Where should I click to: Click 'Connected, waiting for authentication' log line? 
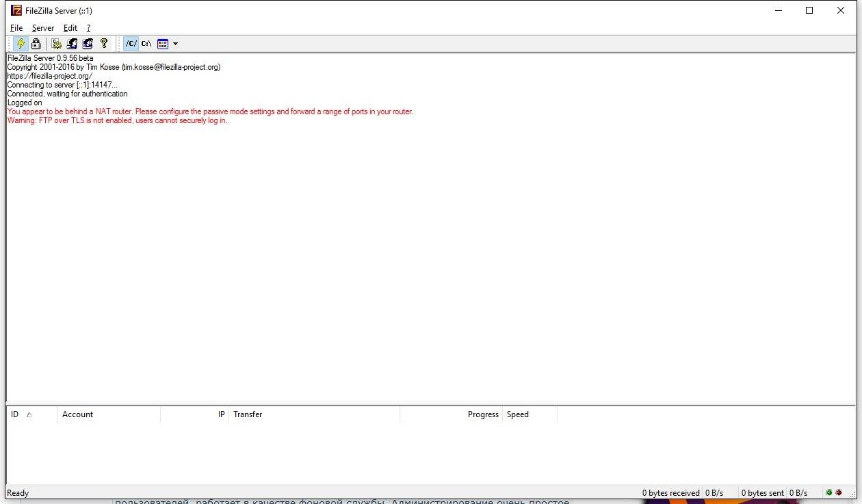(67, 94)
